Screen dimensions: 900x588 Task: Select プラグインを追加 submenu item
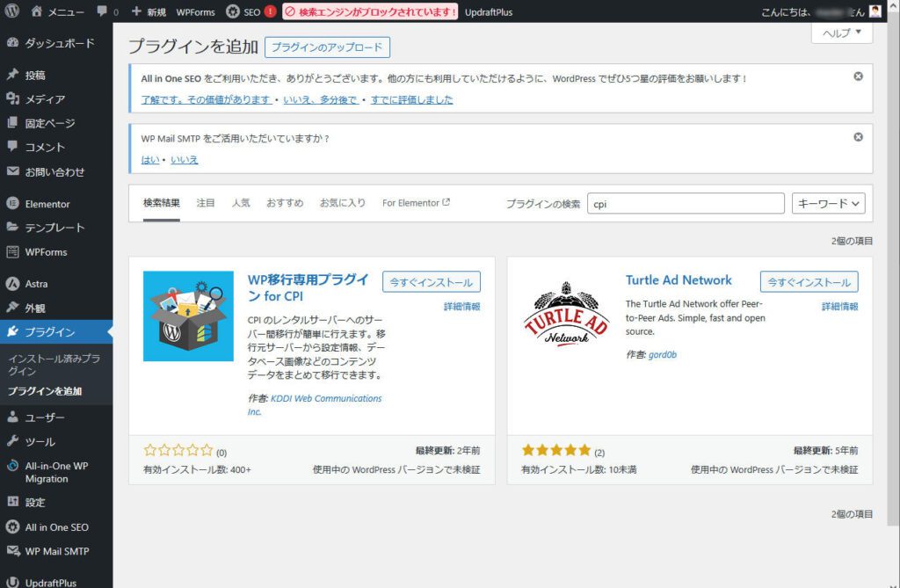(x=45, y=391)
